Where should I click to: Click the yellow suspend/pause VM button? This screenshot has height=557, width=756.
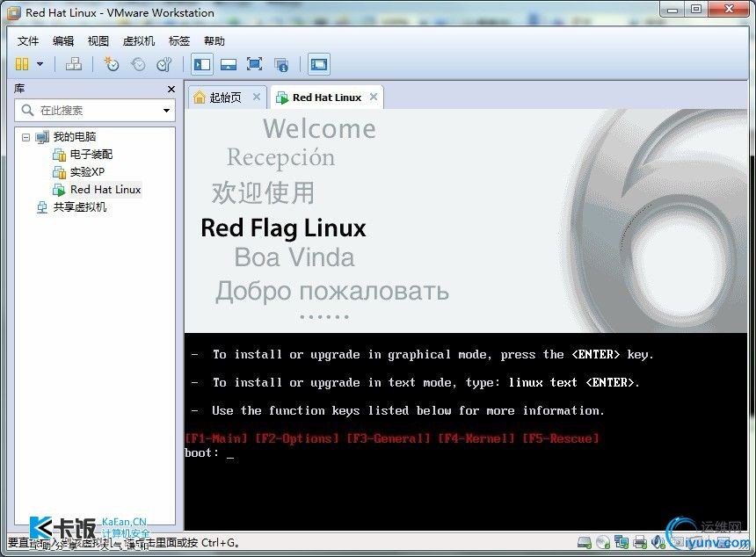[22, 64]
